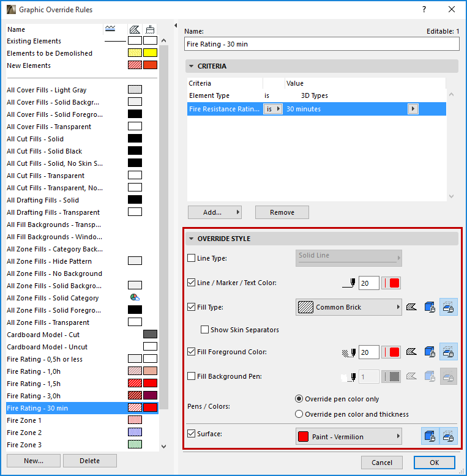This screenshot has width=467, height=476.
Task: Click the rule Name text field
Action: 321,44
